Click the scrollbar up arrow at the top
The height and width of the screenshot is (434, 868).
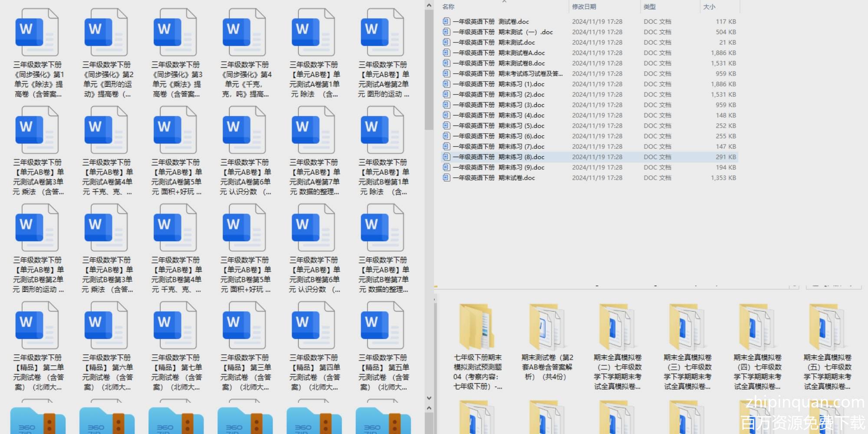coord(429,5)
